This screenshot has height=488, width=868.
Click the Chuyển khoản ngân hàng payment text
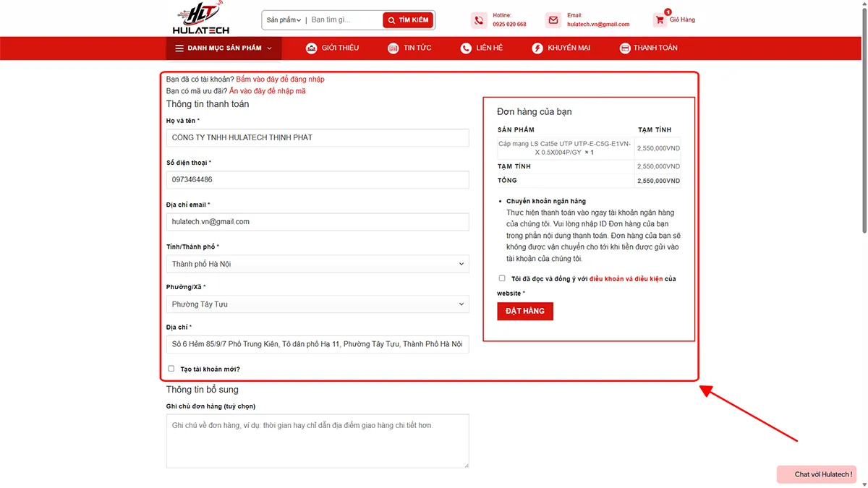[x=546, y=201]
